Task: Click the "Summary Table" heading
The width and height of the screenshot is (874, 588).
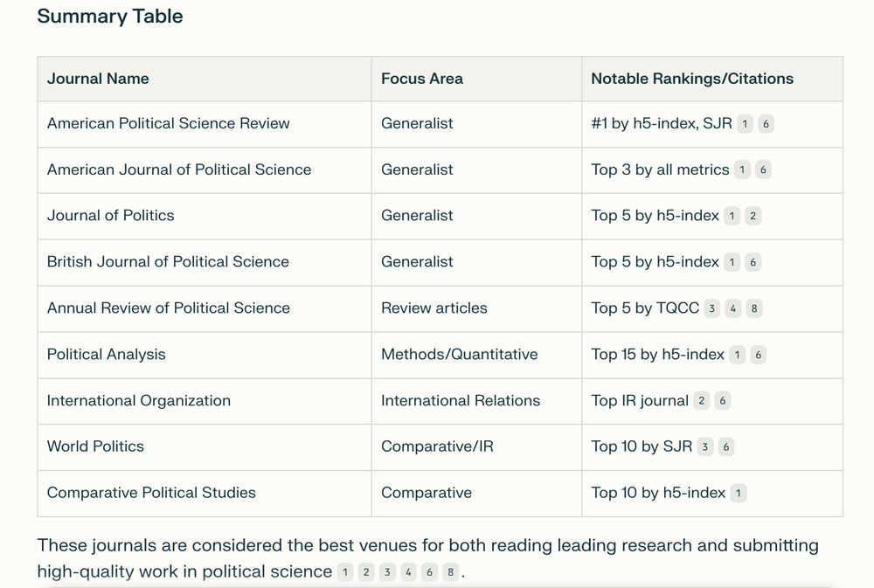Action: click(110, 17)
